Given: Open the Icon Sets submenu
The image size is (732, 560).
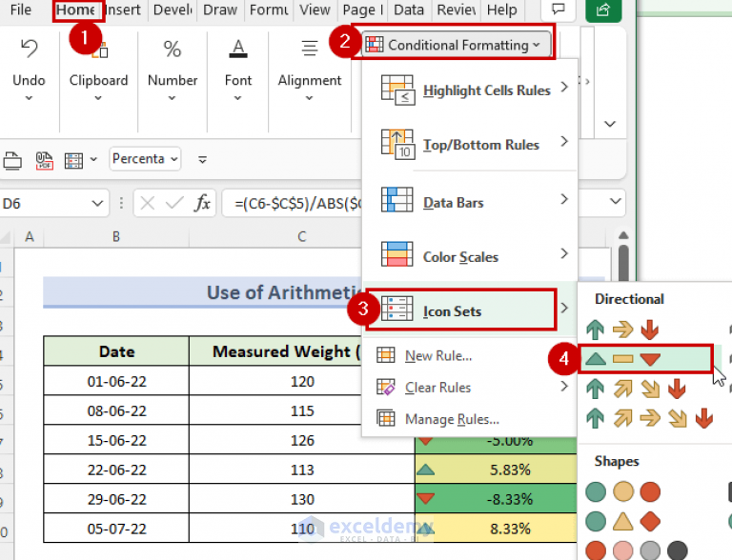Looking at the screenshot, I should 471,310.
